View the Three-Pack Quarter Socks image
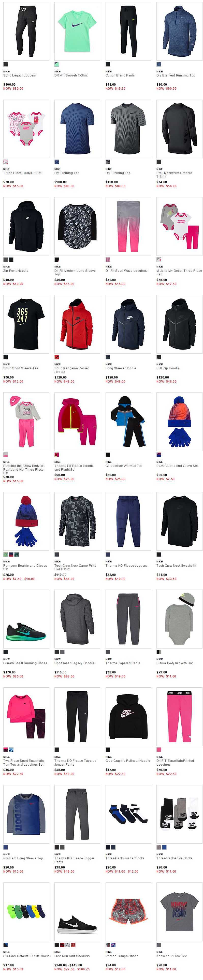Viewport: 203px width, 980px height. coord(128,814)
